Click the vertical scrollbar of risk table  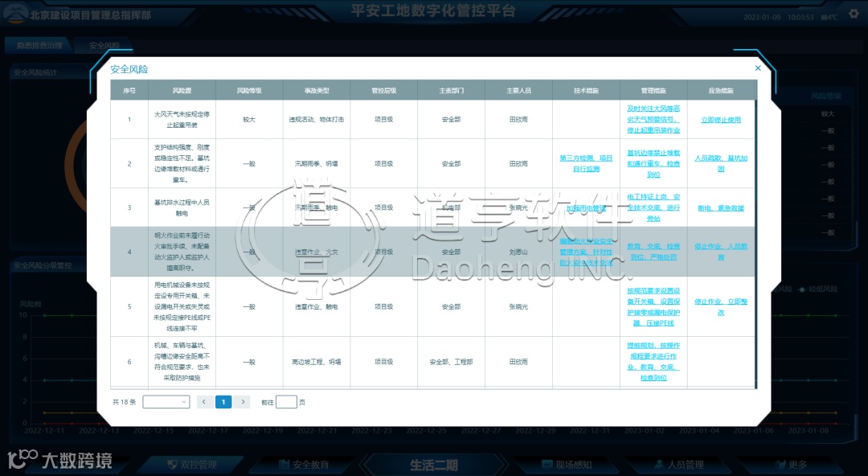tap(755, 244)
